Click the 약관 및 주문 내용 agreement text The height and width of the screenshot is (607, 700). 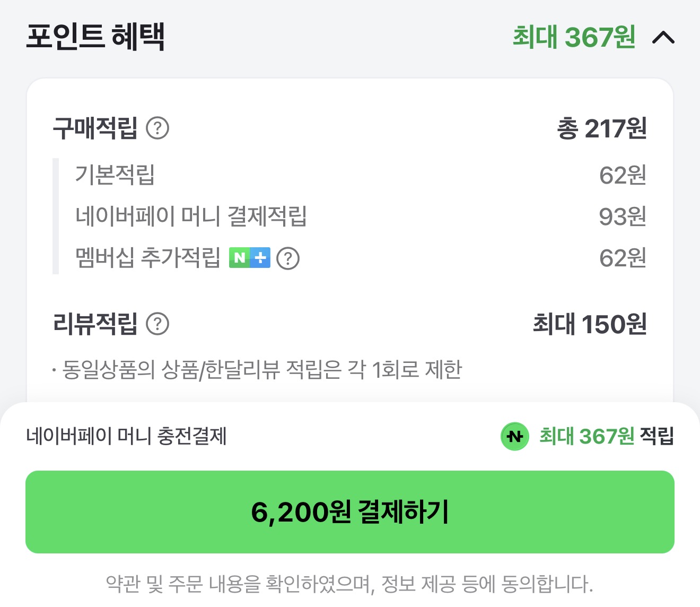(349, 584)
